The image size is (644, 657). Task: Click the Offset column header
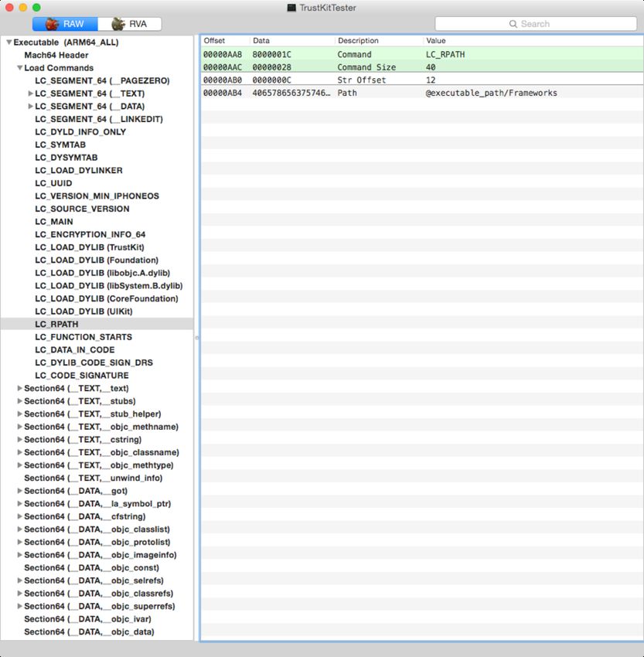click(x=226, y=41)
